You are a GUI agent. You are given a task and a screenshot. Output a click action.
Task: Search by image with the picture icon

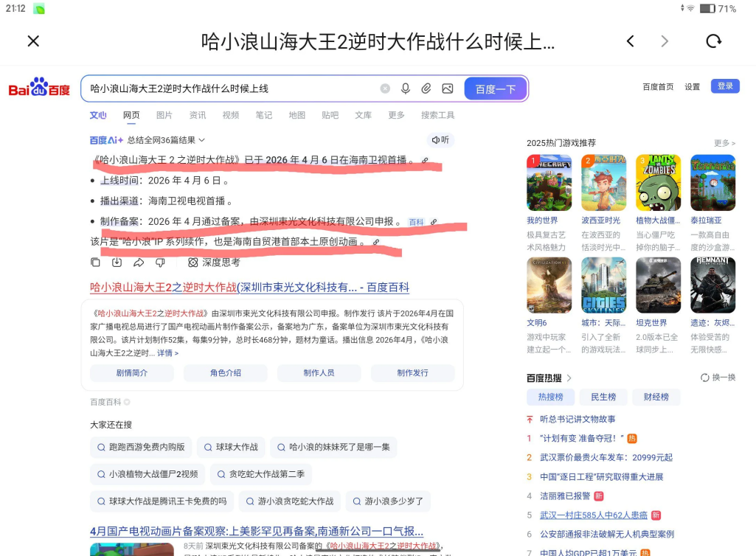[448, 88]
